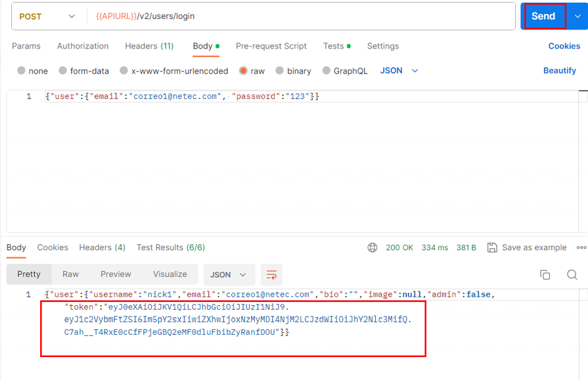Open the response Cookies tab

pos(53,247)
